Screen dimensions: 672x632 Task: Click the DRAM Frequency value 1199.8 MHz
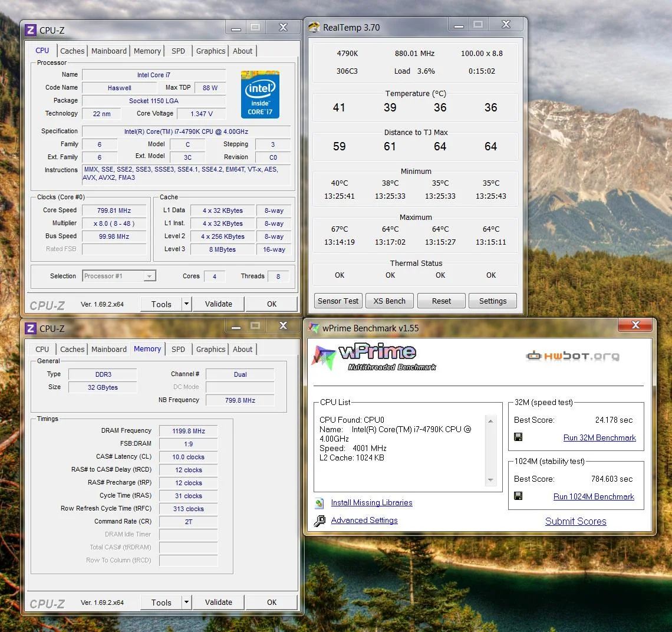pos(189,431)
